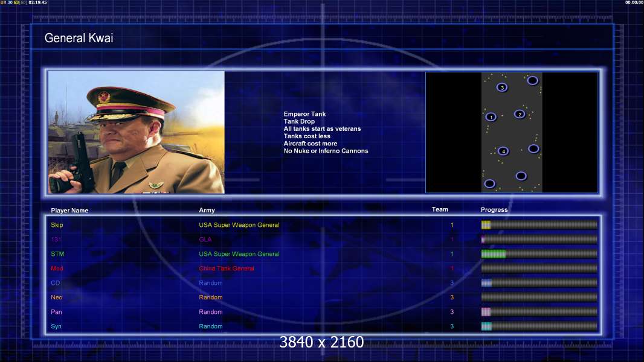
Task: Click the loading progress bar for Neo
Action: coord(539,297)
